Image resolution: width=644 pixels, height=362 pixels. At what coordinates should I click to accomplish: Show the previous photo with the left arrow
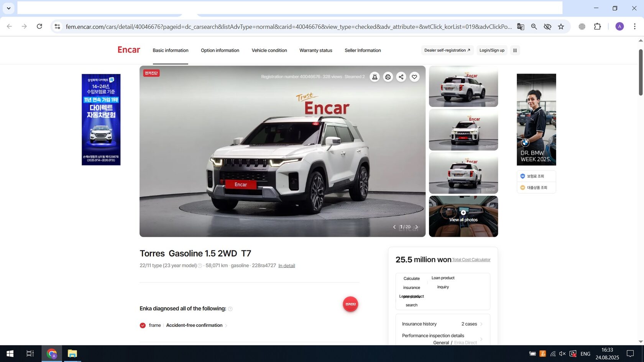point(394,227)
